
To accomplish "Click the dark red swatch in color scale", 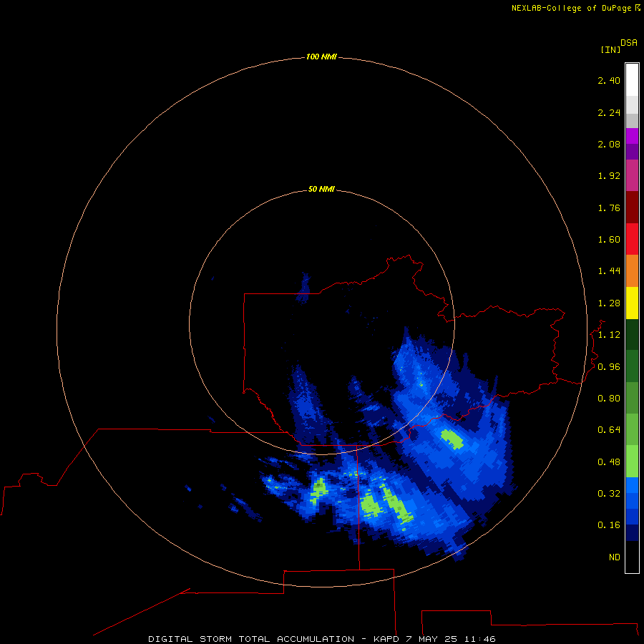I will 632,208.
